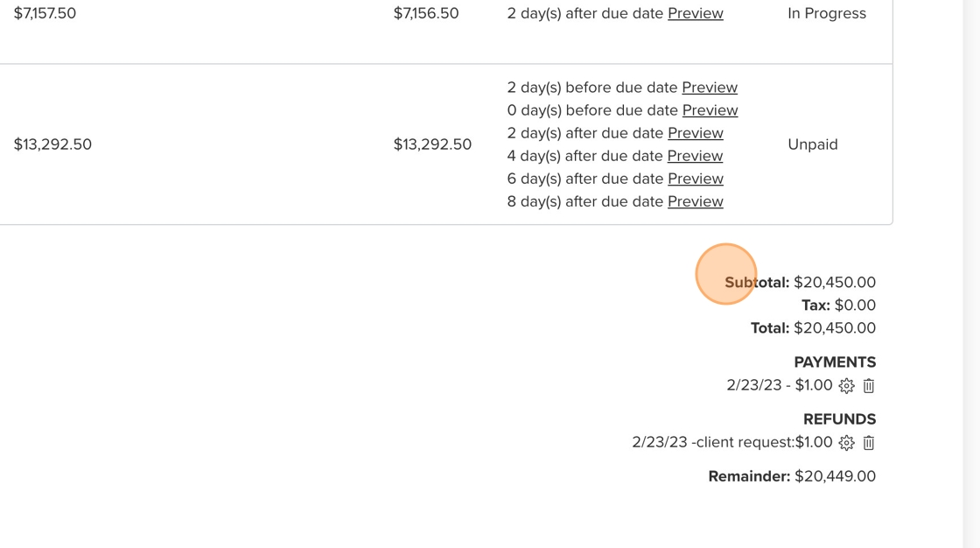Screen dimensions: 980x548
Task: Preview the 8 days after due date reminder
Action: tap(695, 201)
